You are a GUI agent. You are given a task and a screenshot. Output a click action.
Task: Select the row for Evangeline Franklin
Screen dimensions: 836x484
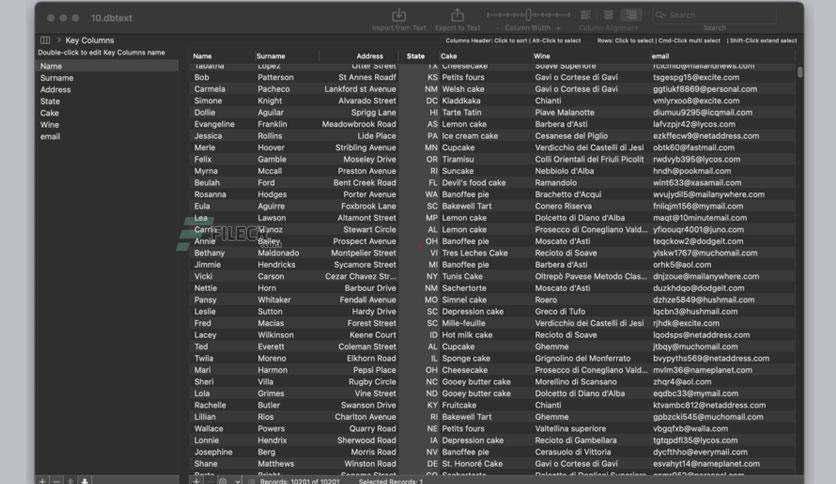(x=493, y=124)
